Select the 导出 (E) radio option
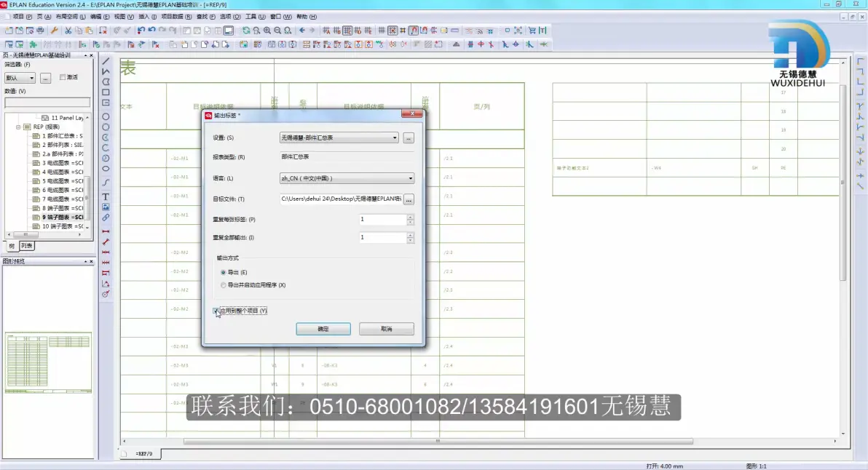The height and width of the screenshot is (470, 868). tap(223, 273)
